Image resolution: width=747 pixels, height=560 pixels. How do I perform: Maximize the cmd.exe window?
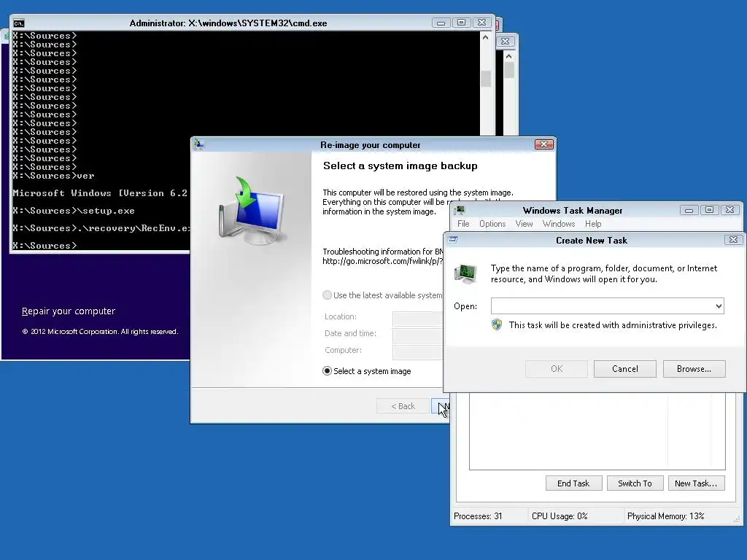tap(461, 23)
